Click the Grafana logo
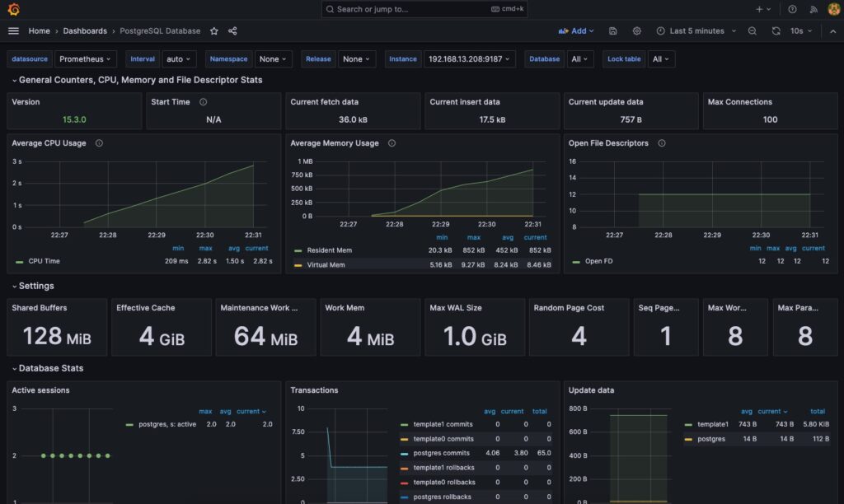This screenshot has width=844, height=504. tap(13, 9)
